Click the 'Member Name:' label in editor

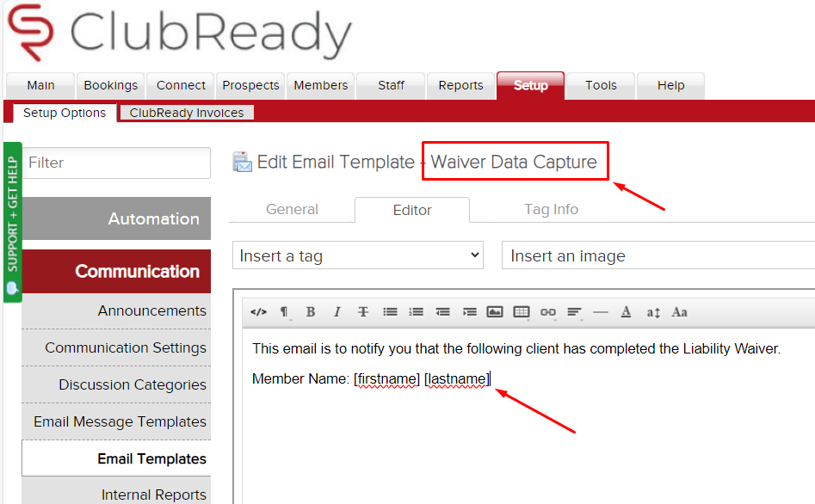[300, 378]
